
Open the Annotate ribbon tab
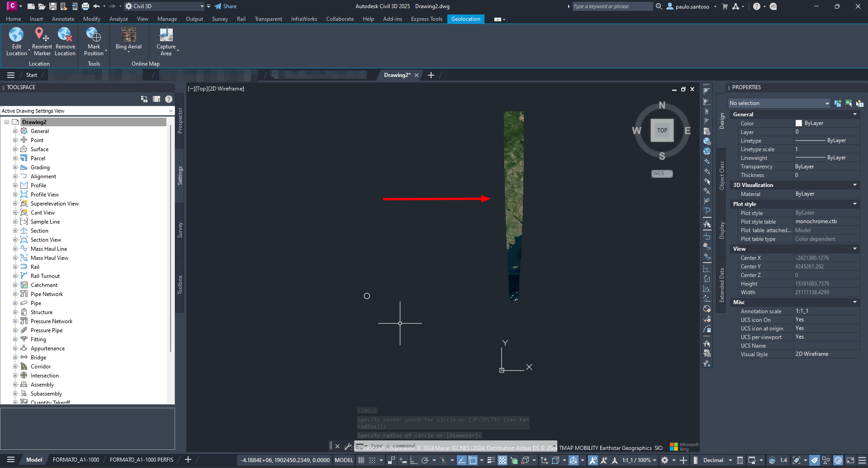63,19
